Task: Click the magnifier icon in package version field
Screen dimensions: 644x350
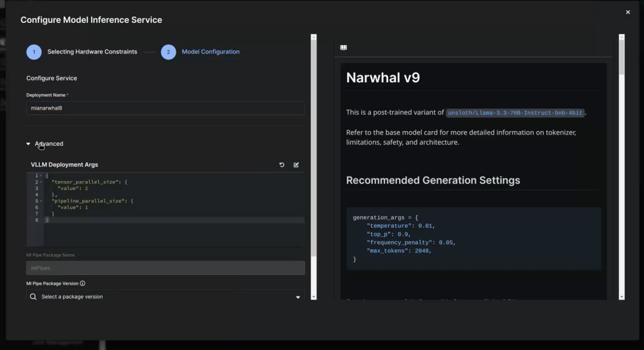Action: point(33,297)
